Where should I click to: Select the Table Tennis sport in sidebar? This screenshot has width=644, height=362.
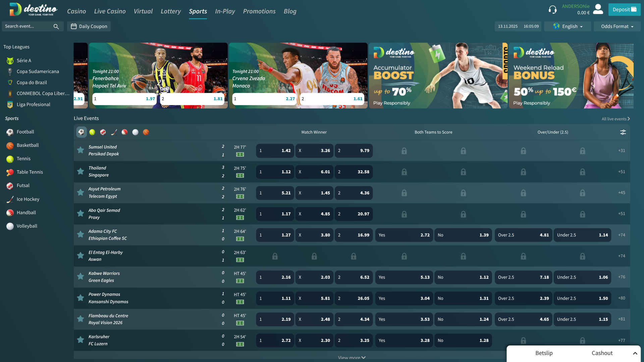(x=30, y=172)
